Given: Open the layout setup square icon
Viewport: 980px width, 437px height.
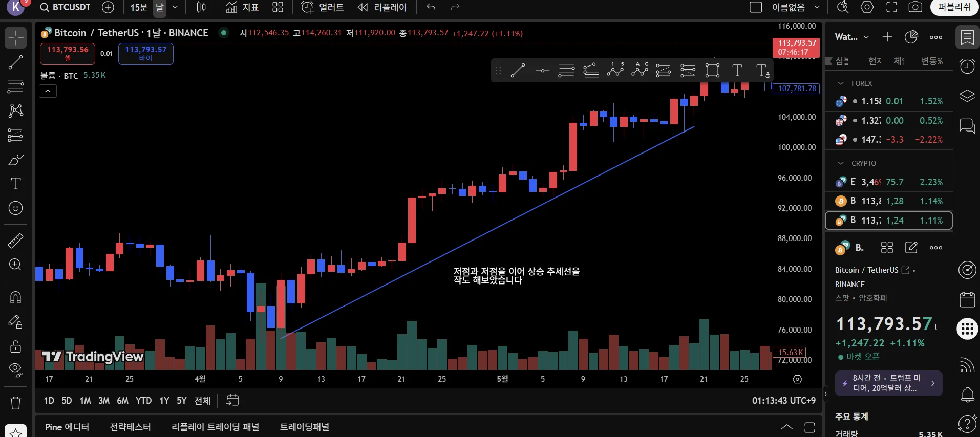Looking at the screenshot, I should pyautogui.click(x=756, y=7).
